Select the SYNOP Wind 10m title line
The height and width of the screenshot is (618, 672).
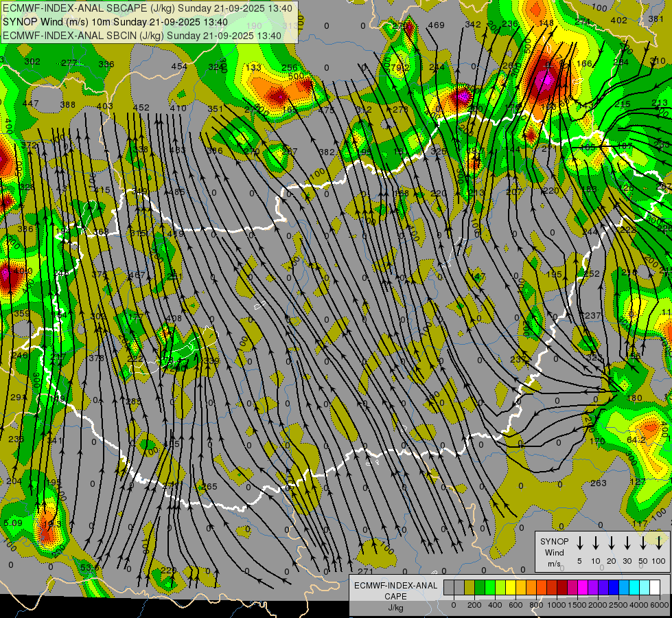tap(115, 22)
